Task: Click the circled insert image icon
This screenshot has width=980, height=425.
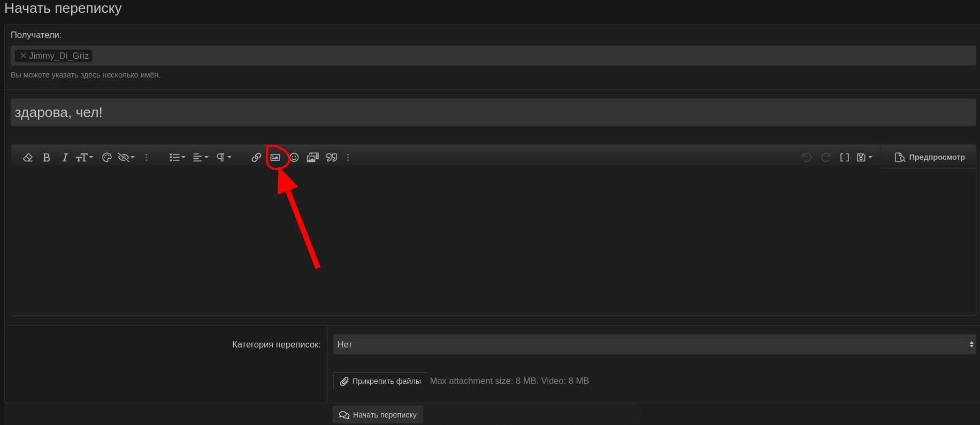Action: tap(275, 157)
